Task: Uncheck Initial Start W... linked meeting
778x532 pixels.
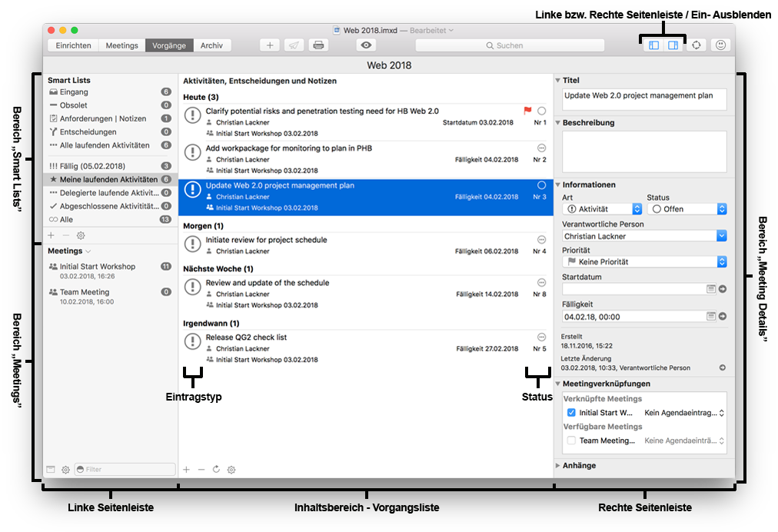Action: pos(572,412)
